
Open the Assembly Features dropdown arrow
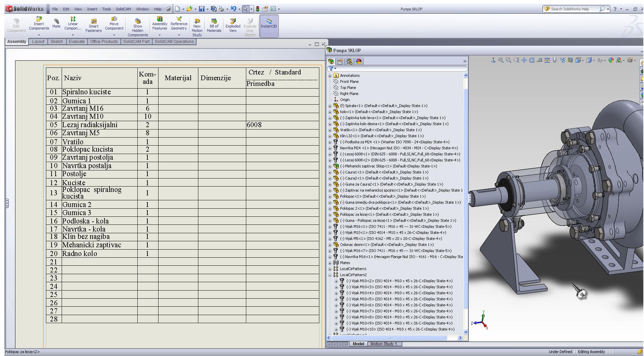coord(159,35)
